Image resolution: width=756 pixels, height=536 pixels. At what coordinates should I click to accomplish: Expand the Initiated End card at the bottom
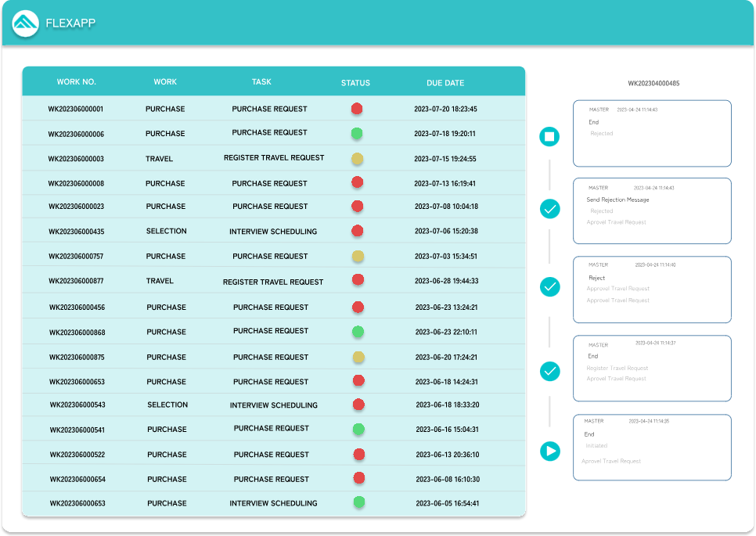point(652,447)
